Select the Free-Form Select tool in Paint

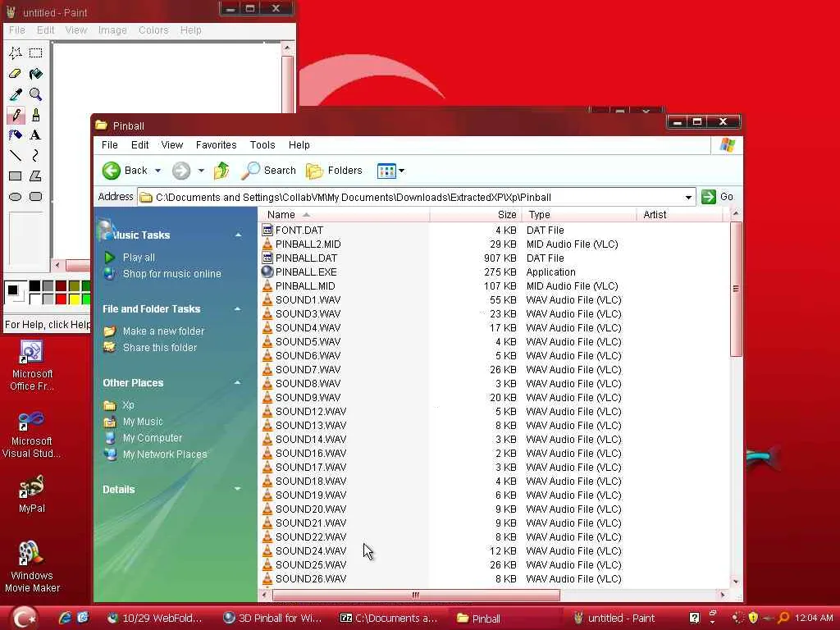coord(16,52)
